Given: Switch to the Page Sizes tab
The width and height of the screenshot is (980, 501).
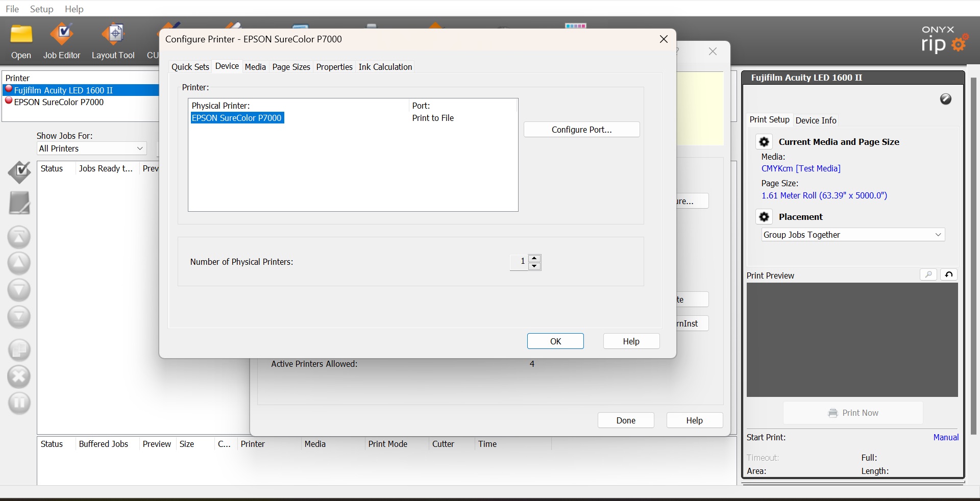Looking at the screenshot, I should (291, 67).
